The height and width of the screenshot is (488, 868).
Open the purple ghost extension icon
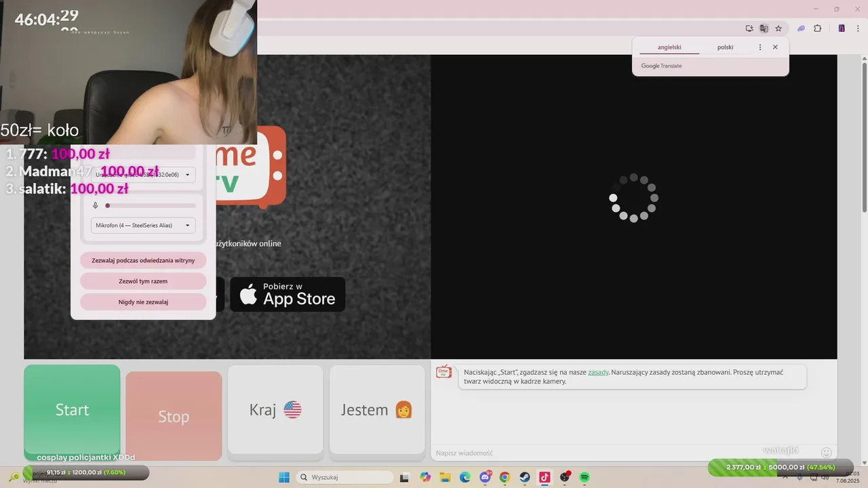click(801, 28)
